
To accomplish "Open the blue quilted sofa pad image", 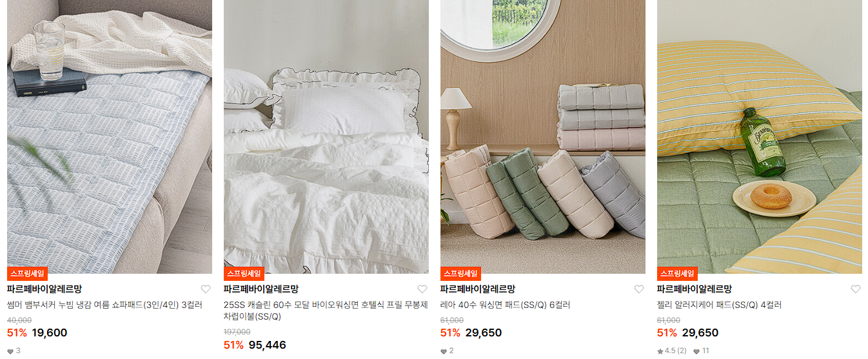I will tap(110, 137).
